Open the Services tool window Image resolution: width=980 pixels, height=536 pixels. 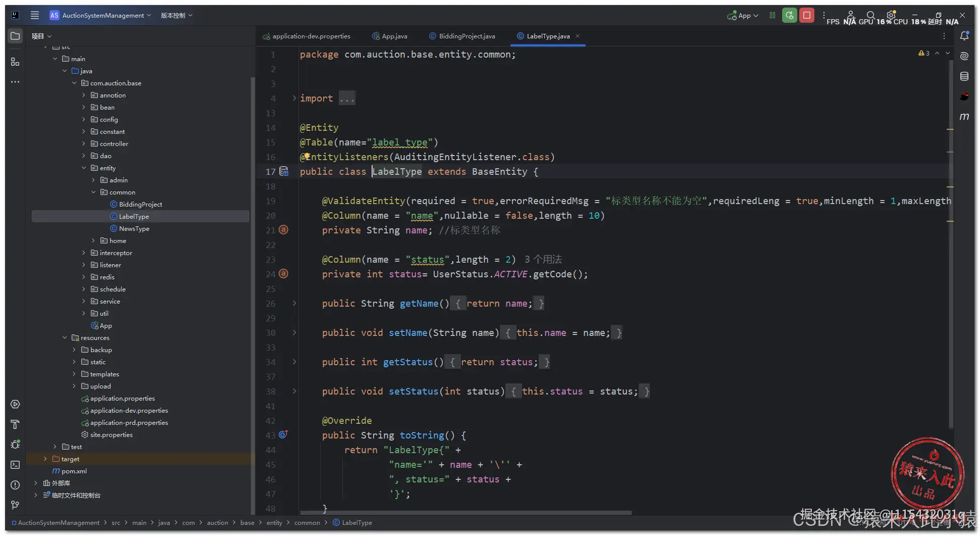(x=15, y=404)
